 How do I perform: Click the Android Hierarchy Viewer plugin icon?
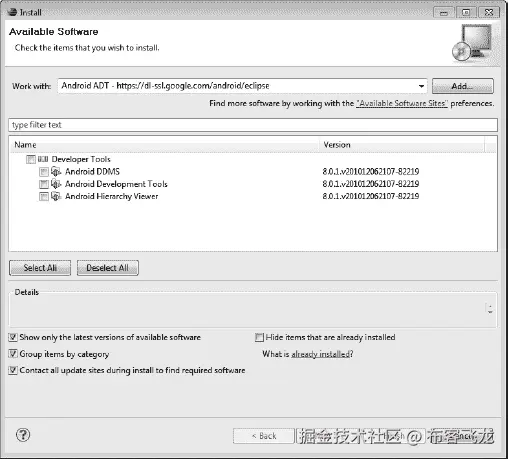click(56, 196)
